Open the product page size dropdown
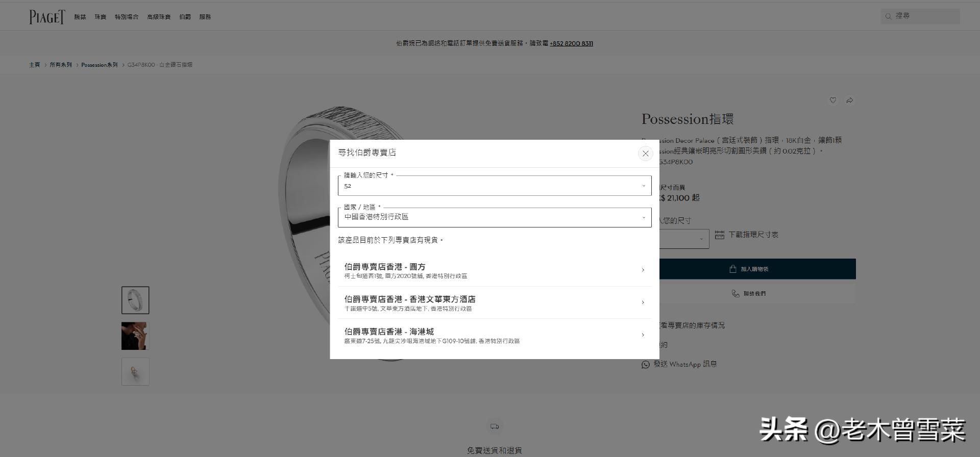The width and height of the screenshot is (980, 457). 684,239
